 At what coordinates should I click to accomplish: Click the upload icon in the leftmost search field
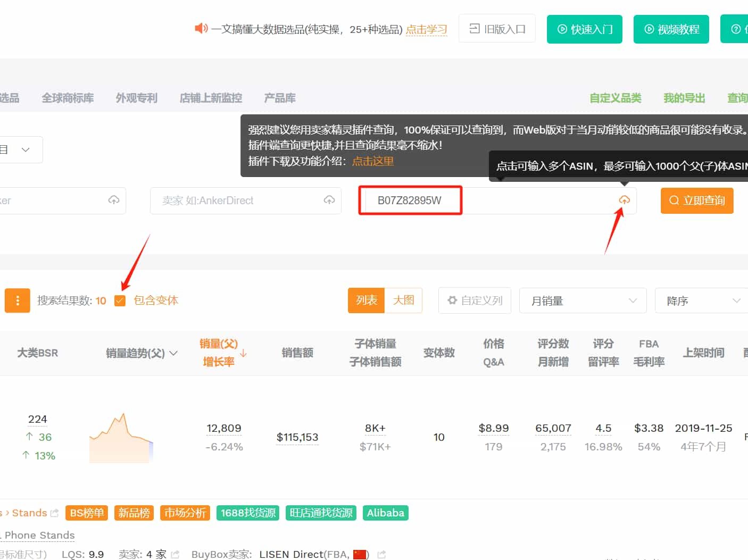[x=114, y=200]
